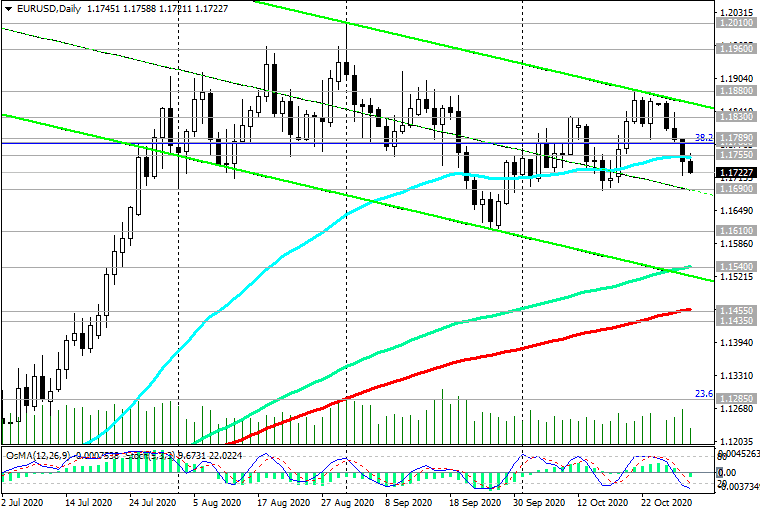The image size is (760, 514).
Task: Select the EURUSD,Daily chart title
Action: pyautogui.click(x=49, y=9)
